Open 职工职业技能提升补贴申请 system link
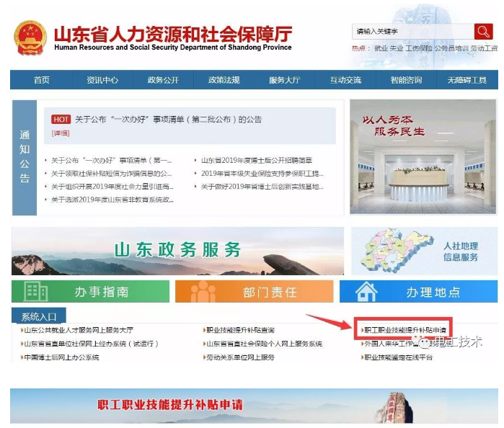The height and width of the screenshot is (428, 504). coord(405,330)
